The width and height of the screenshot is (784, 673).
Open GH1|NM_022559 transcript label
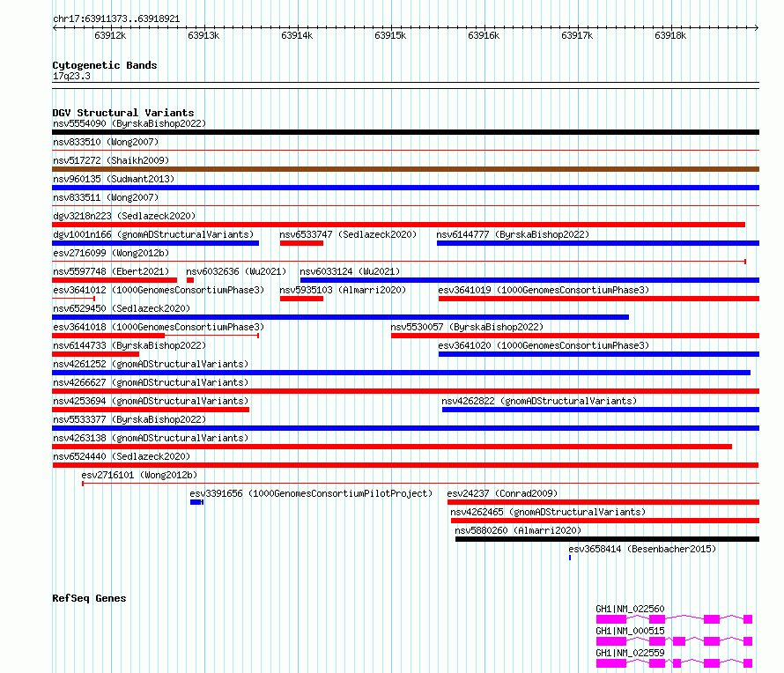[x=630, y=653]
